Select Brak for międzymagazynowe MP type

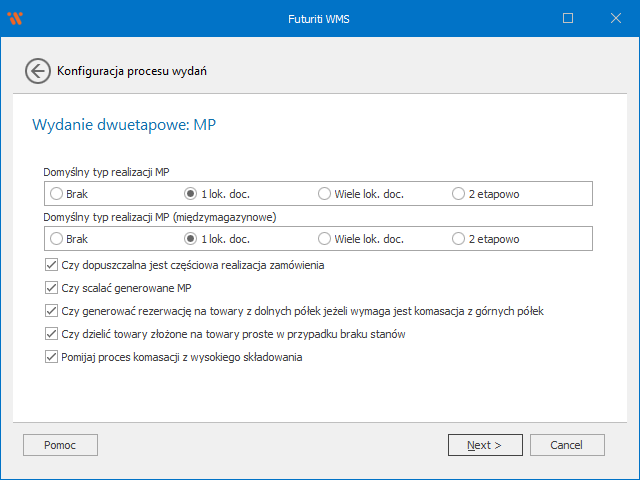coord(57,239)
